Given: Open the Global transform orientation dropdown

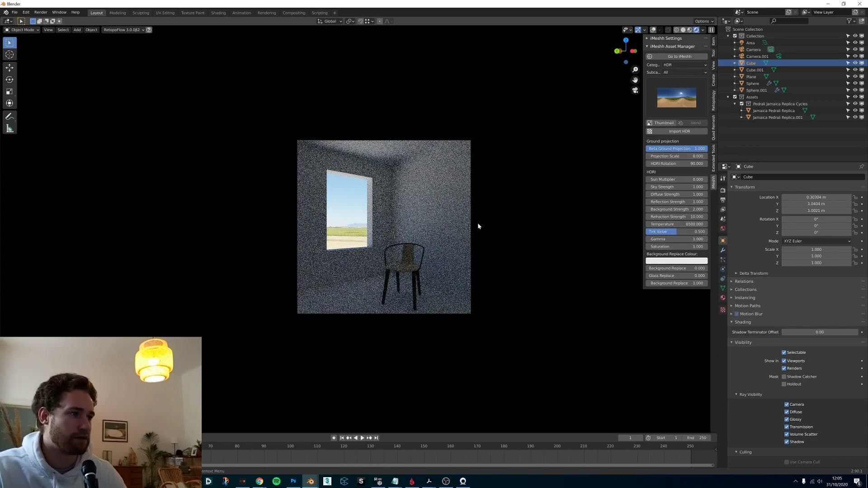Looking at the screenshot, I should point(330,21).
